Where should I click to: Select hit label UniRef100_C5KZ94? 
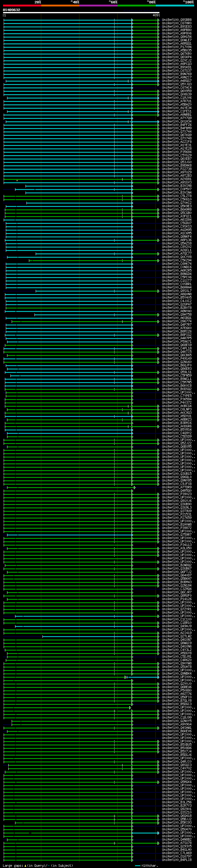[x=176, y=260]
